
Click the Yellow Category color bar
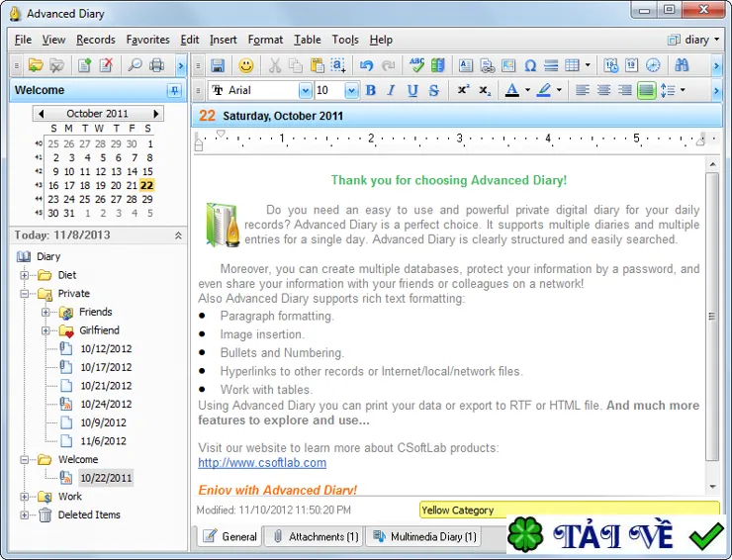click(x=569, y=510)
